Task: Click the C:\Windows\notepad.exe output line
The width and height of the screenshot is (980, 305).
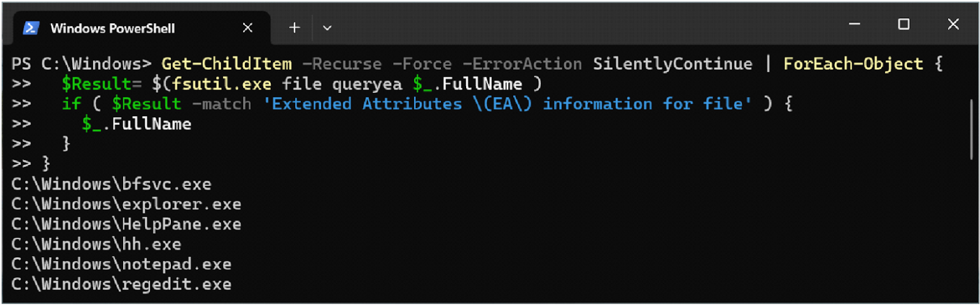Action: pos(121,264)
